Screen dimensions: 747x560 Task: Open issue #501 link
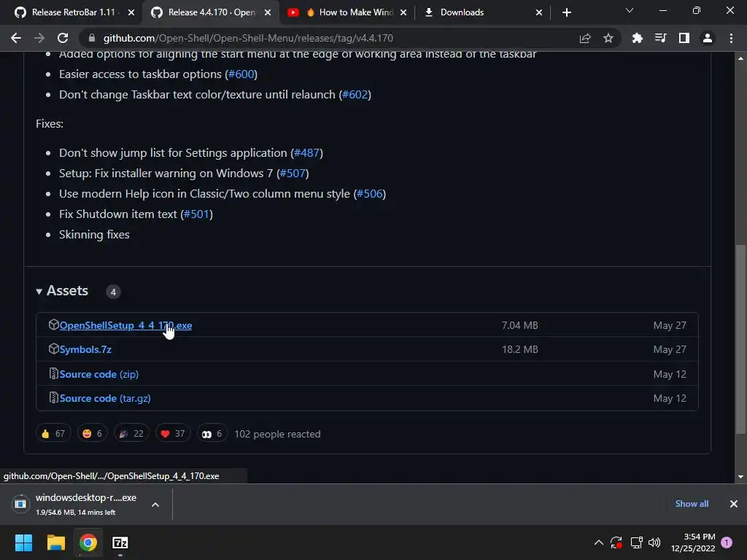click(197, 214)
